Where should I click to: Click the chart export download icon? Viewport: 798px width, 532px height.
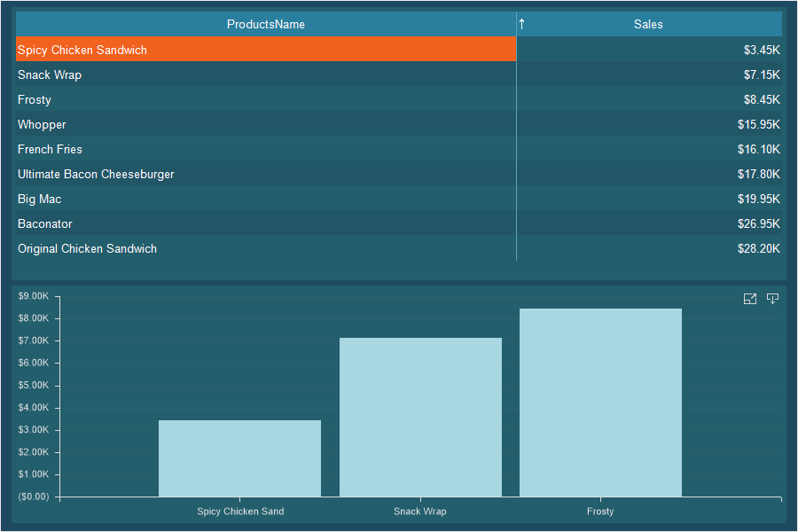[772, 299]
